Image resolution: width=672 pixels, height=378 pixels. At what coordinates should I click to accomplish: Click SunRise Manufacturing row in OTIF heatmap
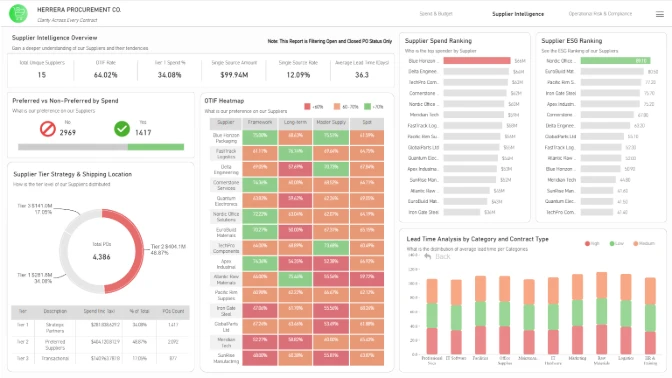(297, 358)
